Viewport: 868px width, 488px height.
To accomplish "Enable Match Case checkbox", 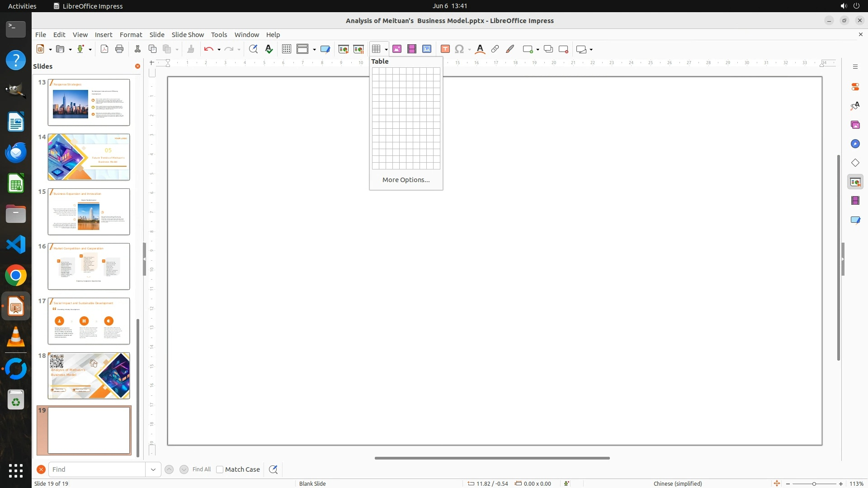I will point(220,469).
